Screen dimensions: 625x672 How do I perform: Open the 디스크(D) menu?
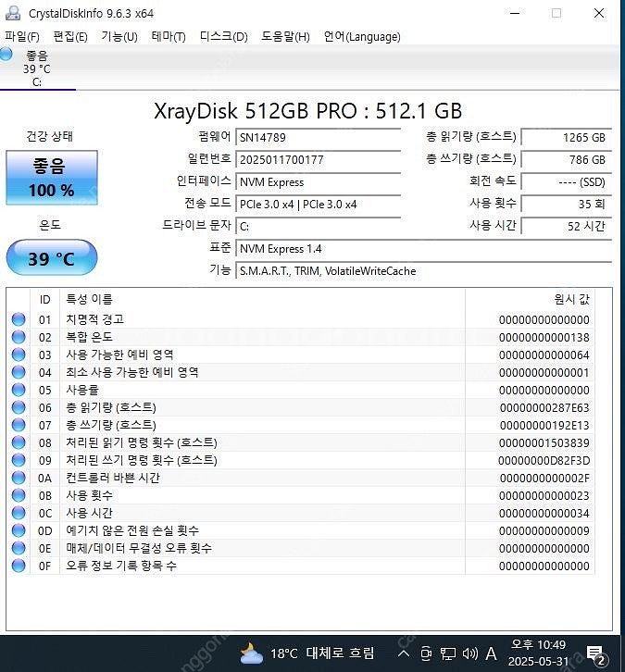(224, 37)
